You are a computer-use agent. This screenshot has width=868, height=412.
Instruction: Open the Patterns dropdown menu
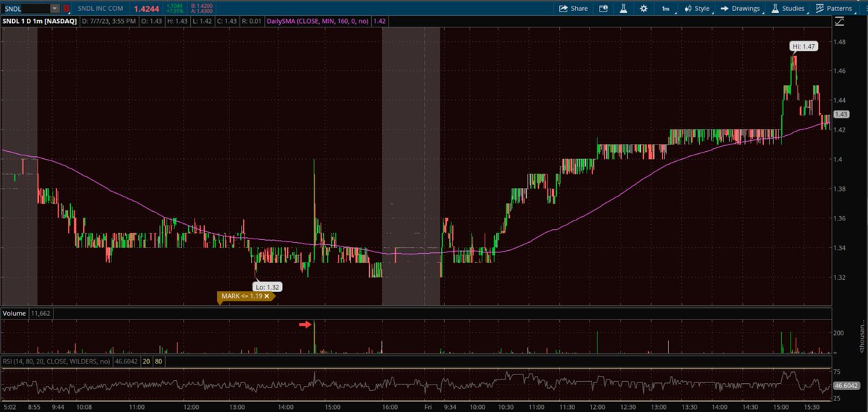tap(838, 9)
